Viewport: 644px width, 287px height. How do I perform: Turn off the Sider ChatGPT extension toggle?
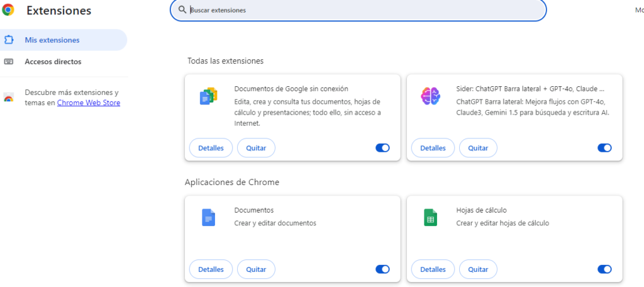pyautogui.click(x=604, y=148)
